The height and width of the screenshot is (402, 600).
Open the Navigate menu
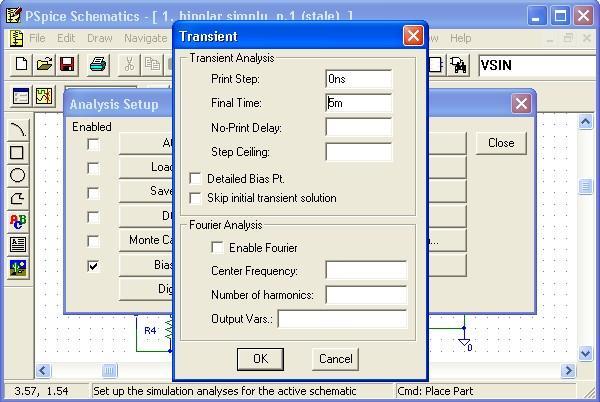(x=145, y=38)
